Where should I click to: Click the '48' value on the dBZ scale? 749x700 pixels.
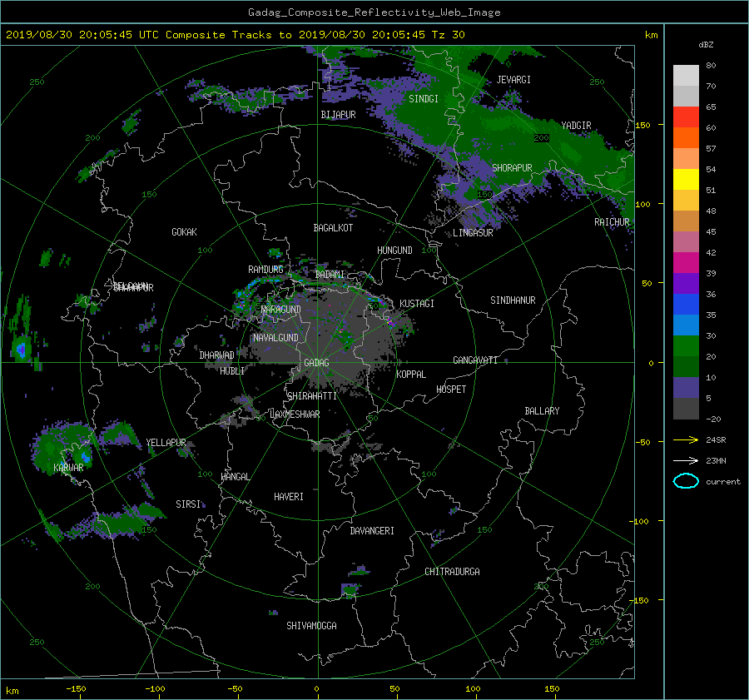(711, 211)
